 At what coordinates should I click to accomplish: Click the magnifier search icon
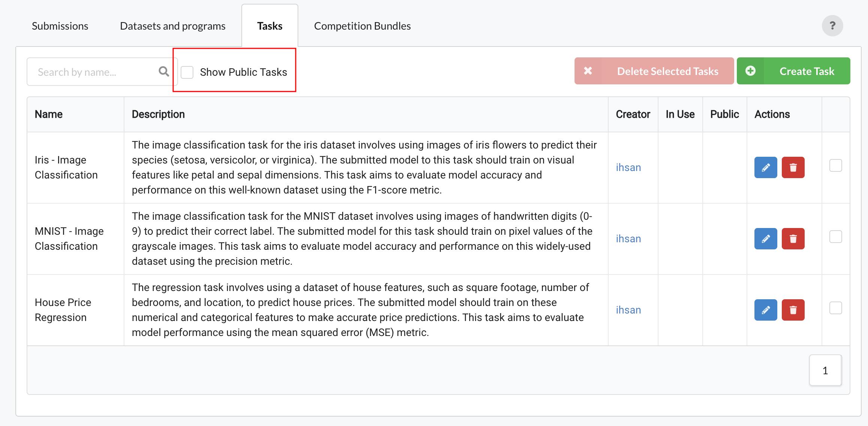coord(164,71)
